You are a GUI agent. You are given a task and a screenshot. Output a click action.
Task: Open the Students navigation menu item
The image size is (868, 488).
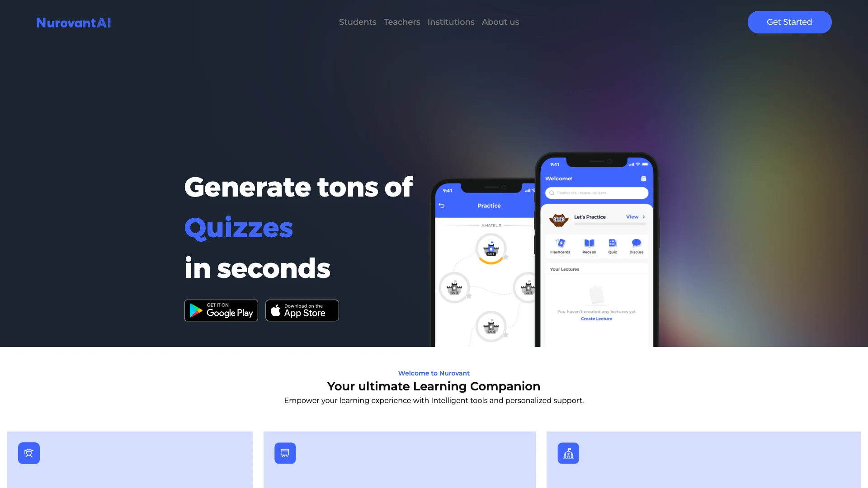click(x=357, y=22)
